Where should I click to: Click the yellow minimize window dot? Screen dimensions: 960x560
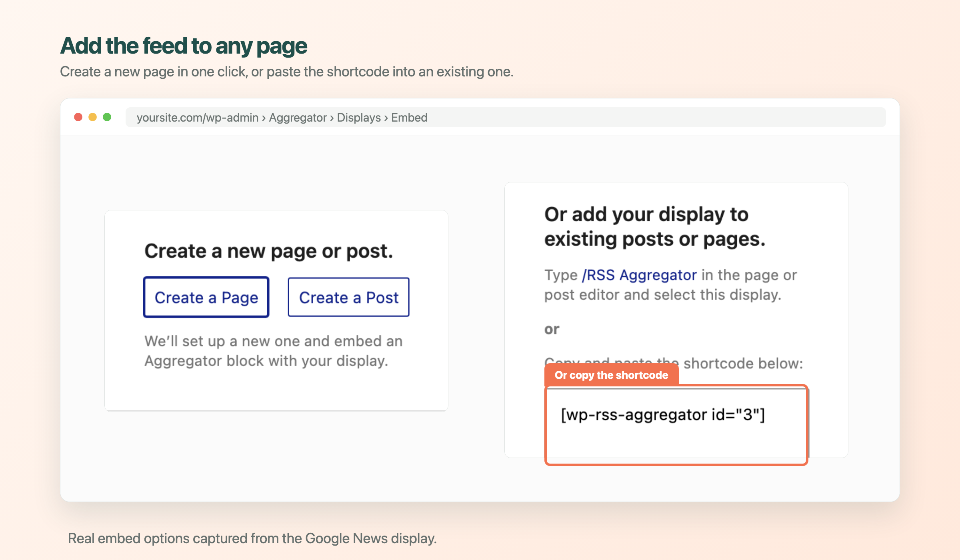[92, 117]
